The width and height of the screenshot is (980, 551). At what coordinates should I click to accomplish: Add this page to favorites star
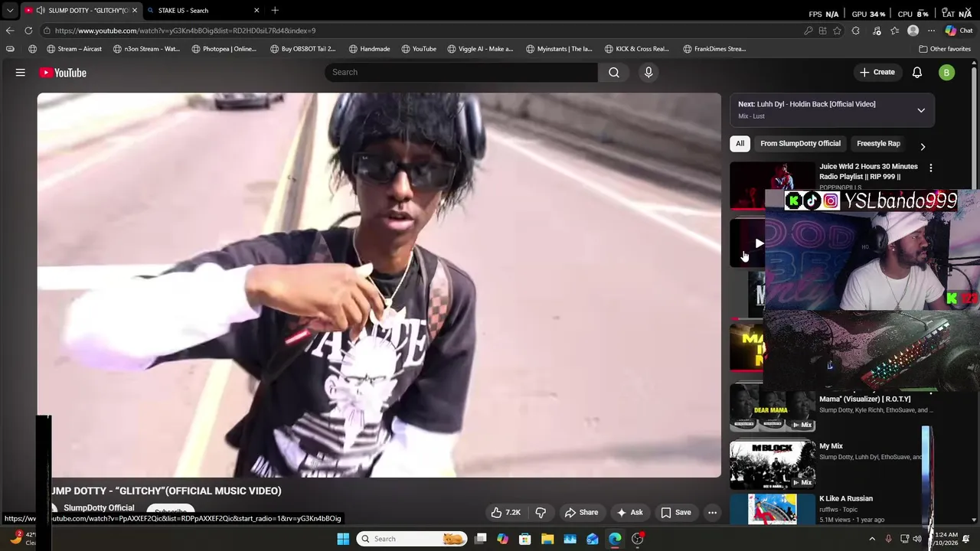point(838,31)
